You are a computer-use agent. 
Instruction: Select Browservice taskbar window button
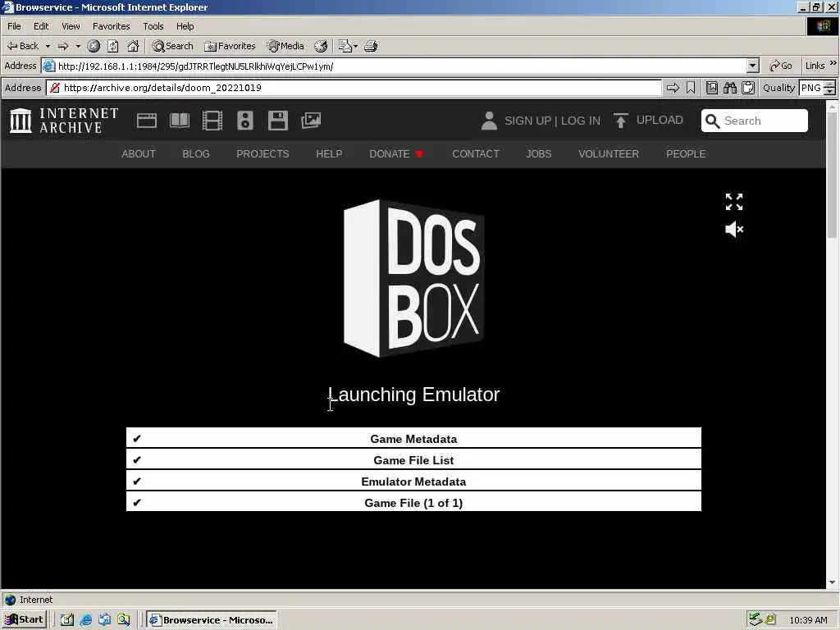click(x=212, y=620)
